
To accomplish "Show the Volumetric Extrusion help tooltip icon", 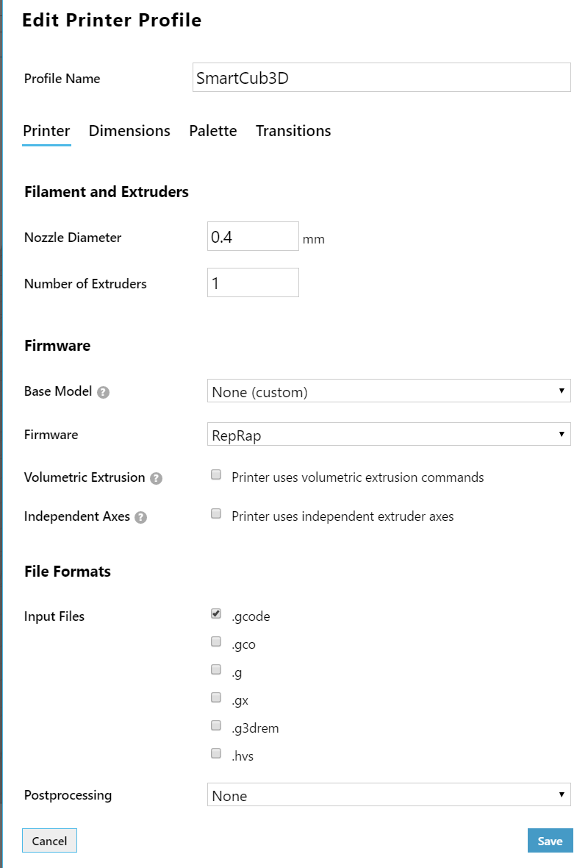I will (156, 478).
